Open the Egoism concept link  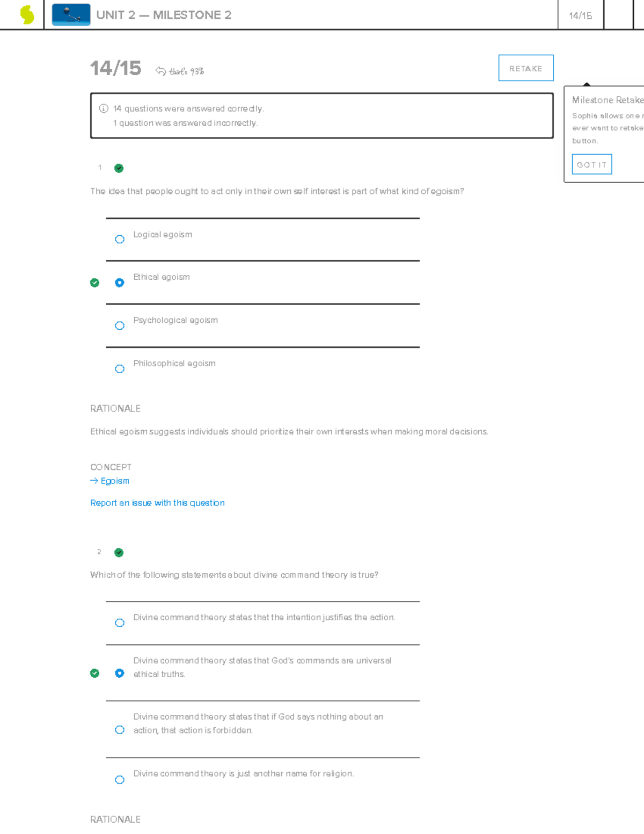(x=115, y=481)
